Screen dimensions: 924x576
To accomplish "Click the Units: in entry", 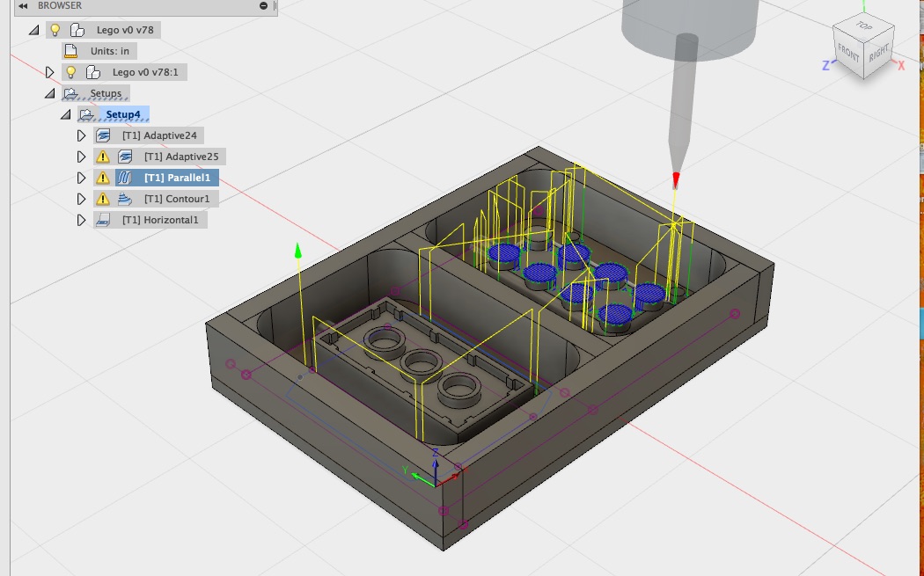I will tap(110, 51).
